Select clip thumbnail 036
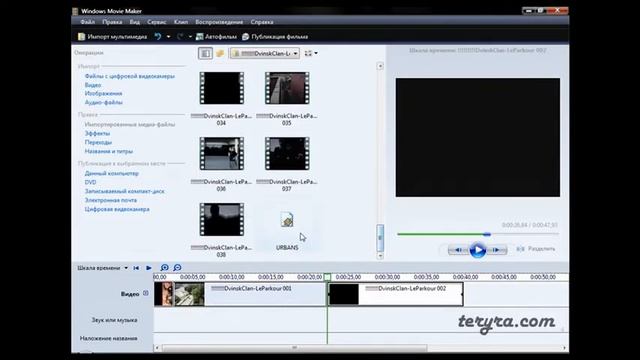Image resolution: width=640 pixels, height=360 pixels. 222,154
